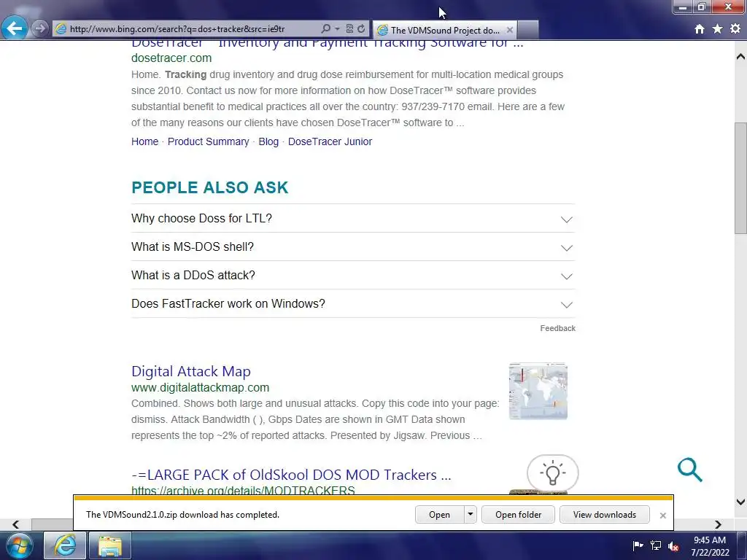Viewport: 747px width, 560px height.
Task: Open the dosetracer.com link
Action: (x=171, y=58)
